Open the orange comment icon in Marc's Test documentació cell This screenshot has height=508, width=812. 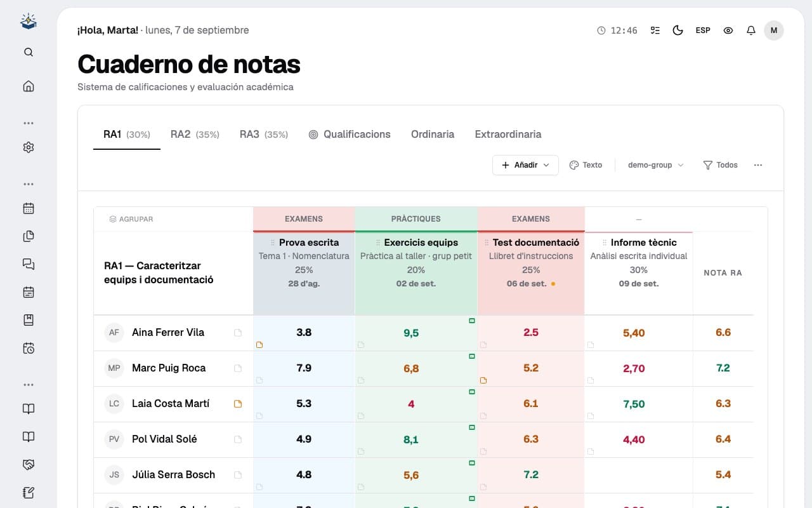[483, 380]
